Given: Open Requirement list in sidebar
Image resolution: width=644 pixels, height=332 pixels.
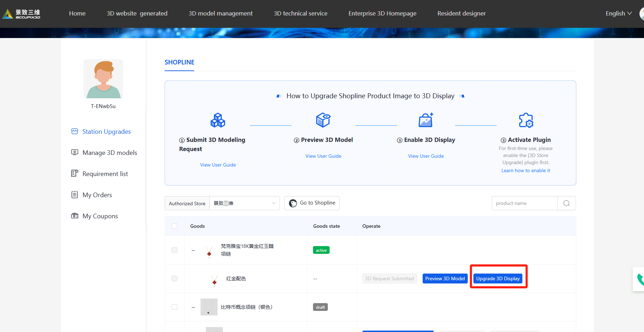Looking at the screenshot, I should coord(105,174).
